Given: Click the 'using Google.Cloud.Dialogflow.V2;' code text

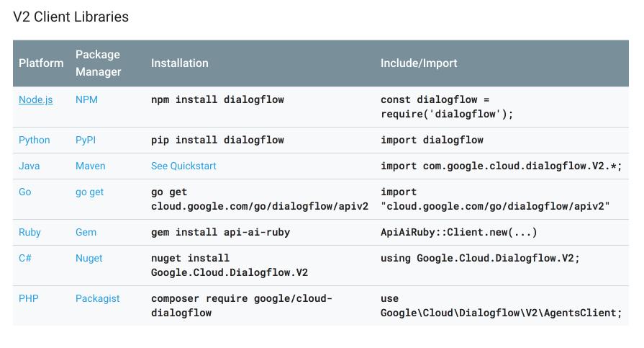Looking at the screenshot, I should coord(480,258).
